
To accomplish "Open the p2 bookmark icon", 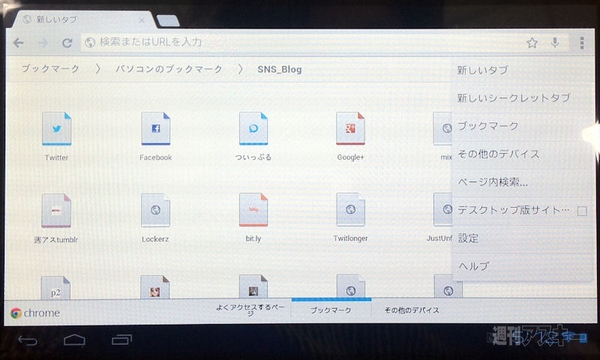I will [55, 288].
